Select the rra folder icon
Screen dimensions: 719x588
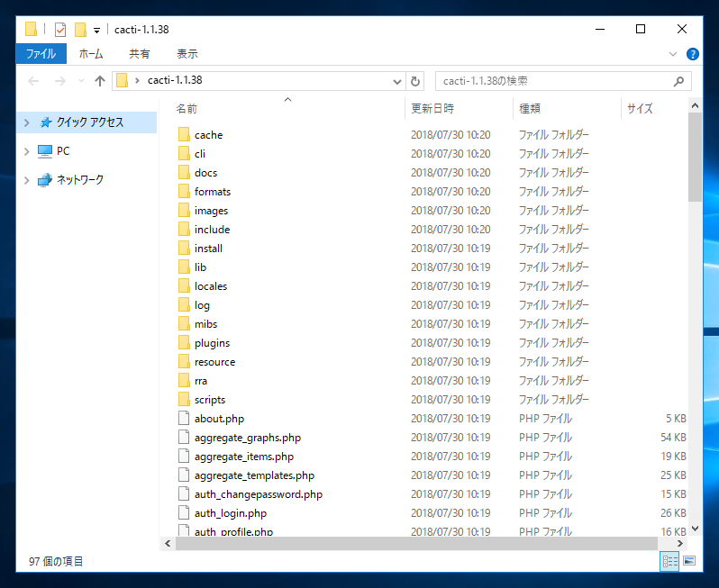click(x=184, y=380)
